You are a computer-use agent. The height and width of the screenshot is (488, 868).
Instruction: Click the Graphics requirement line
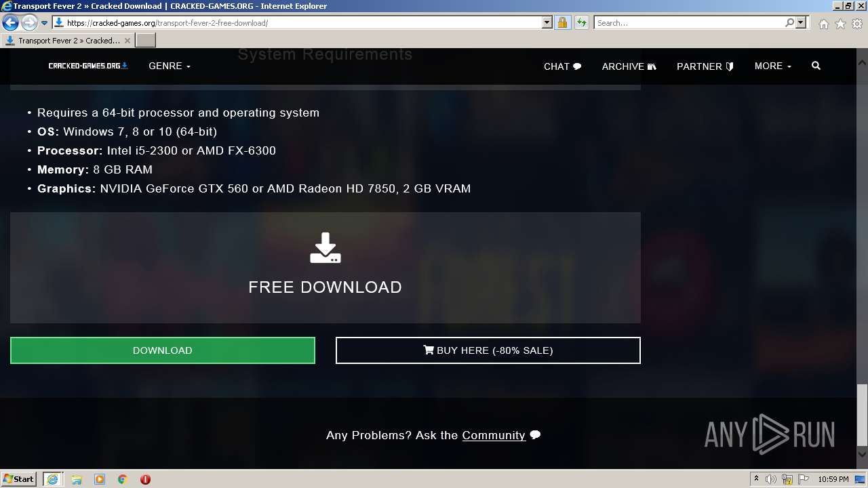[254, 188]
